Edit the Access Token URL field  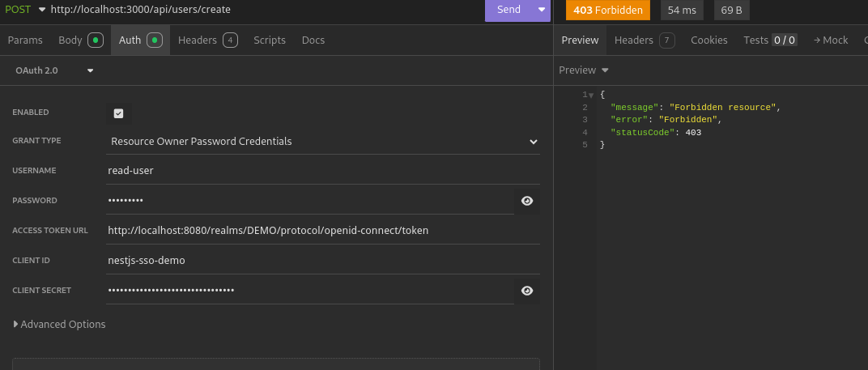pyautogui.click(x=323, y=231)
